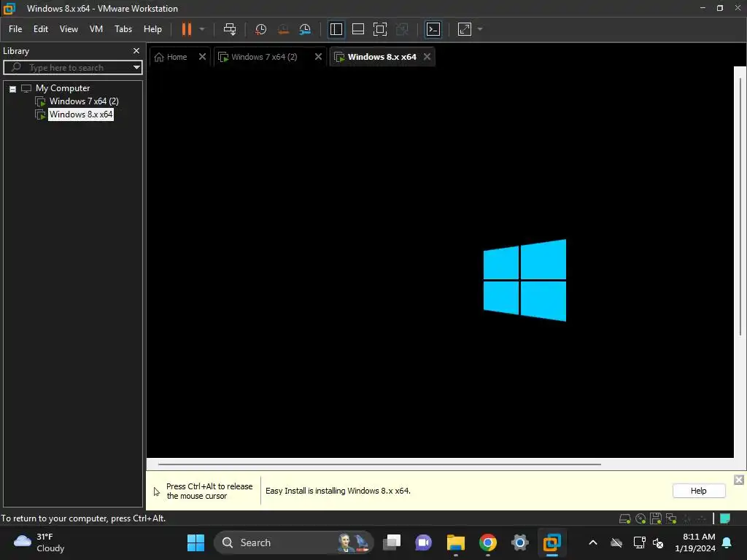Select Windows 7 x64 (2) in the library tree
Screen dimensions: 747x560
84,101
